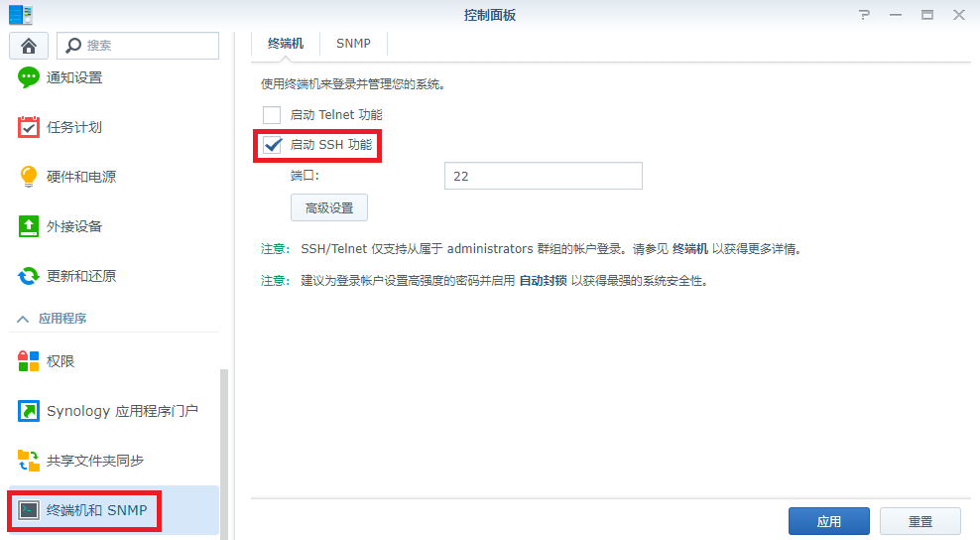Viewport: 980px width, 540px height.
Task: Click the SSH port number field
Action: (x=543, y=176)
